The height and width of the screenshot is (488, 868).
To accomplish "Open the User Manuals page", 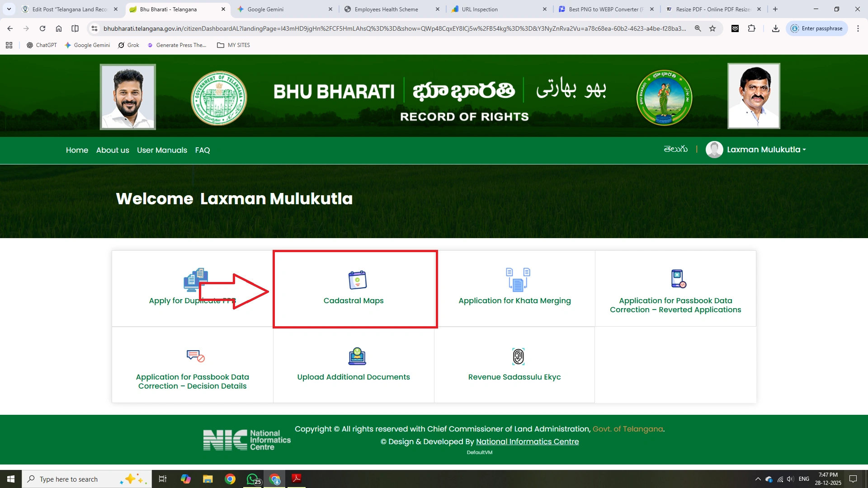I will [161, 150].
